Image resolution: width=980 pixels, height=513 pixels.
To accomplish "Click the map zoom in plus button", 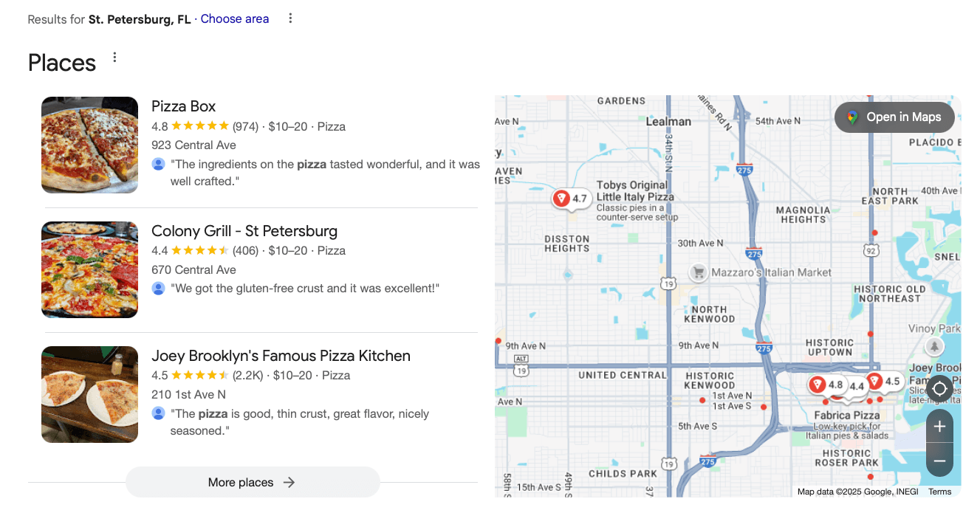I will 939,427.
